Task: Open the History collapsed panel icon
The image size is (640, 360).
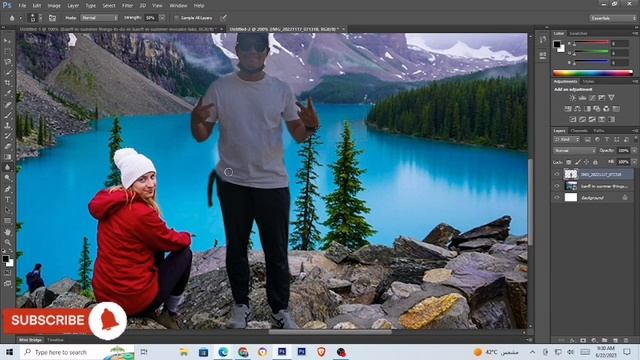Action: click(542, 40)
